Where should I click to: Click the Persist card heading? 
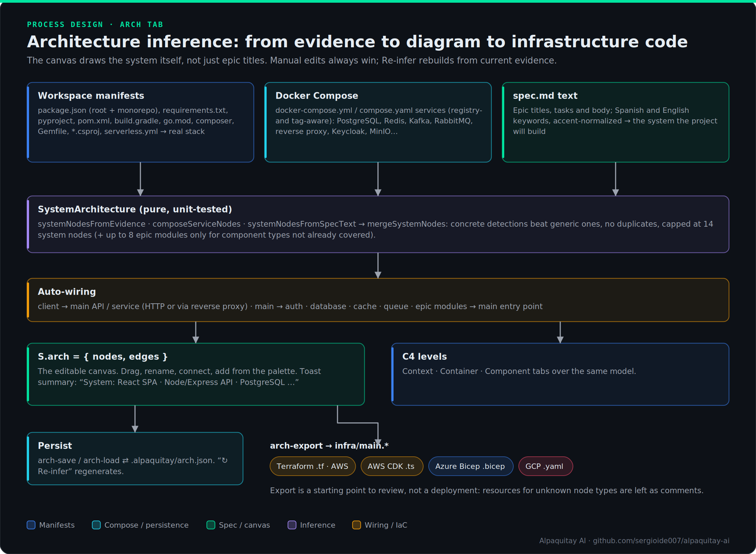(x=55, y=446)
